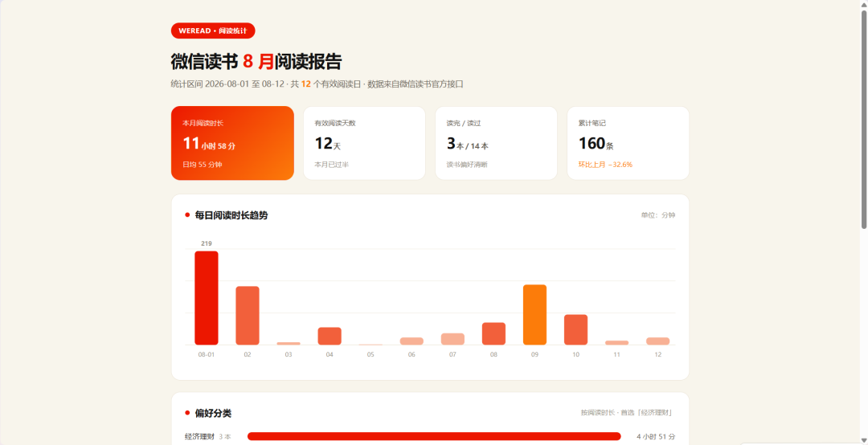Viewport: 868px width, 445px height.
Task: Select the 07 bar in the chart
Action: tap(452, 339)
